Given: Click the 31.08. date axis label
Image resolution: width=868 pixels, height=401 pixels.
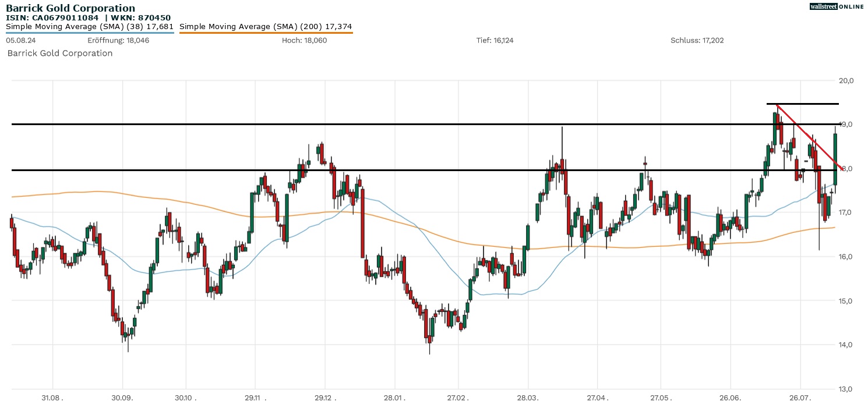Looking at the screenshot, I should pos(52,397).
